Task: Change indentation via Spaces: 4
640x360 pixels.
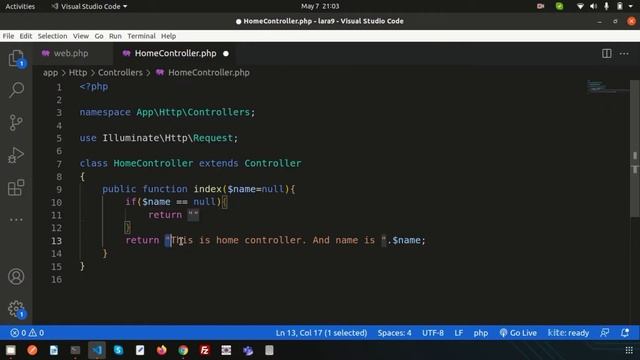Action: click(x=394, y=333)
